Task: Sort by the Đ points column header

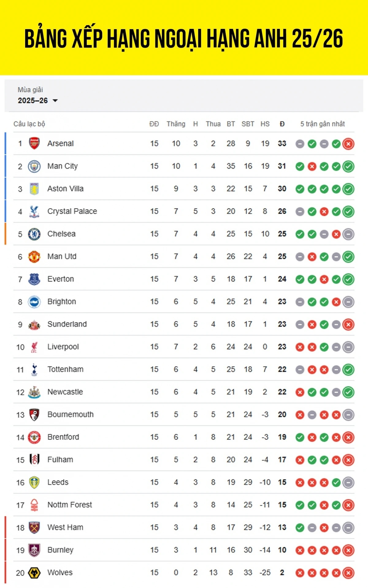Action: (x=282, y=124)
